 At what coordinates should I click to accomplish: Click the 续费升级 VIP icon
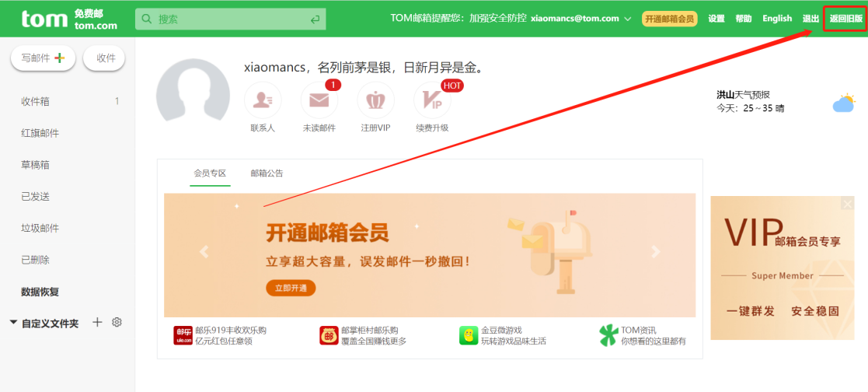click(x=432, y=100)
